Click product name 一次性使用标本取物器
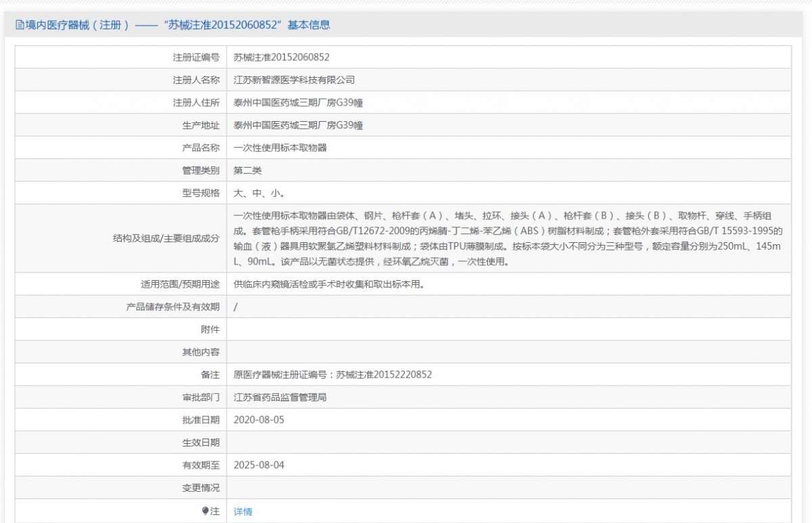 pyautogui.click(x=280, y=147)
